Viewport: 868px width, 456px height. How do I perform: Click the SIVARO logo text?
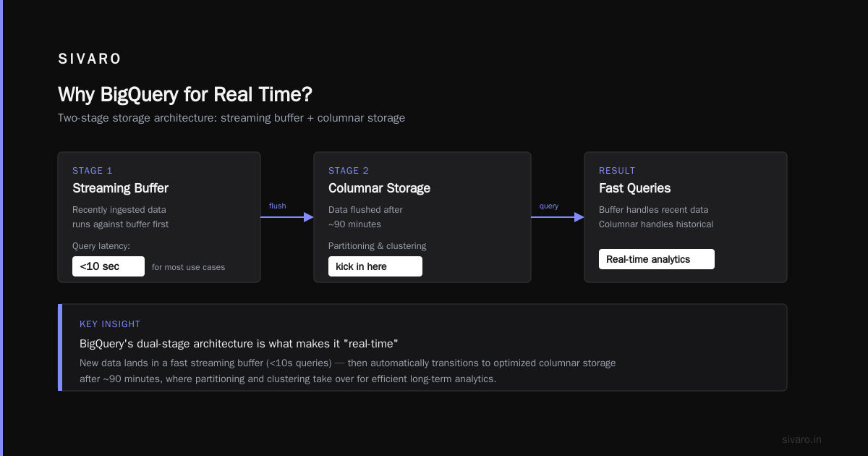pyautogui.click(x=90, y=59)
